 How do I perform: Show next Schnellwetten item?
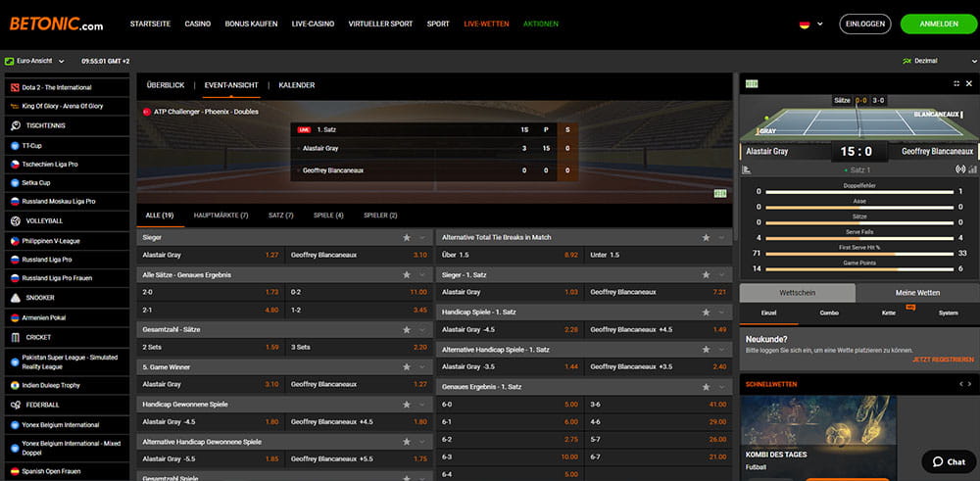pos(970,384)
